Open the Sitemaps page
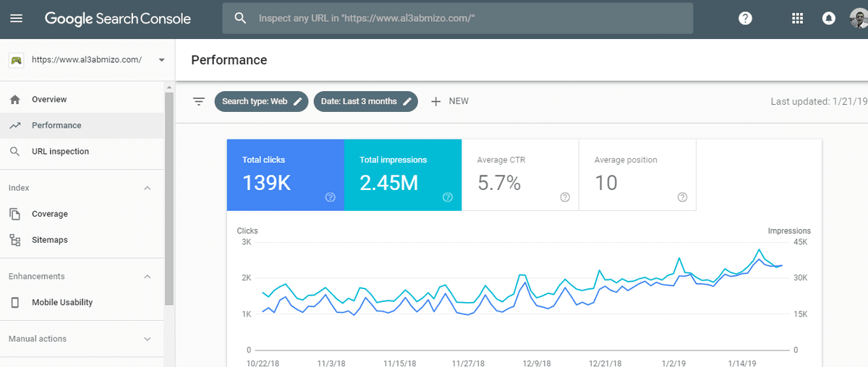 (49, 240)
